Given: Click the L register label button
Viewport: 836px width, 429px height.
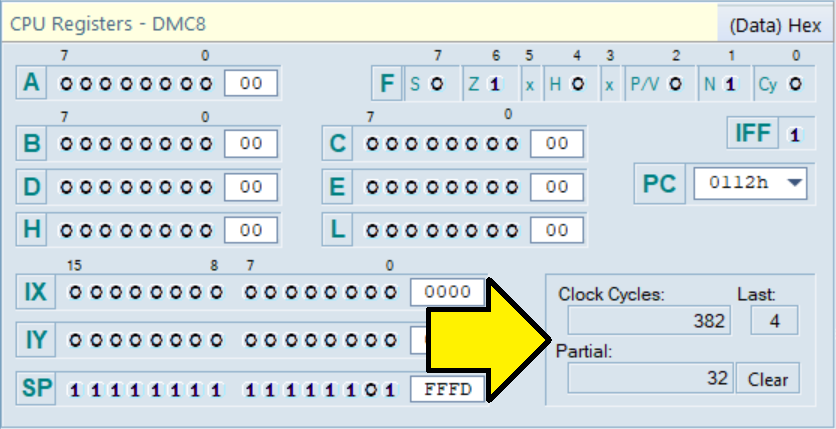Looking at the screenshot, I should [337, 230].
